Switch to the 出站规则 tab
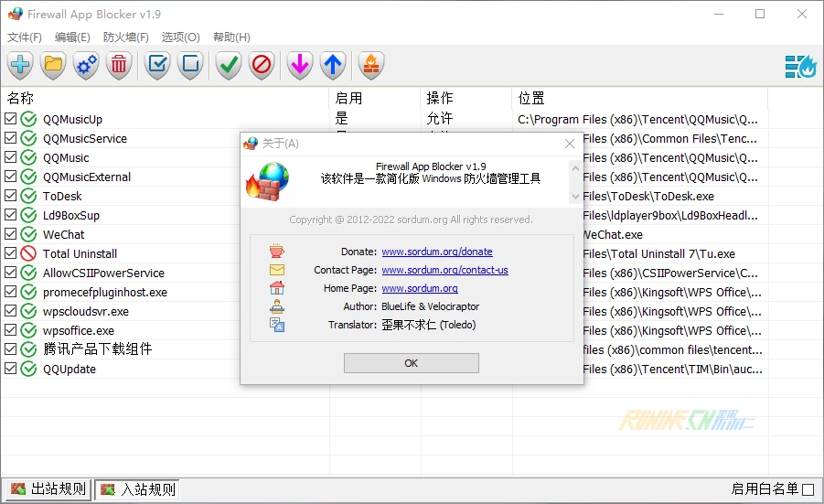Image resolution: width=824 pixels, height=504 pixels. pos(48,489)
